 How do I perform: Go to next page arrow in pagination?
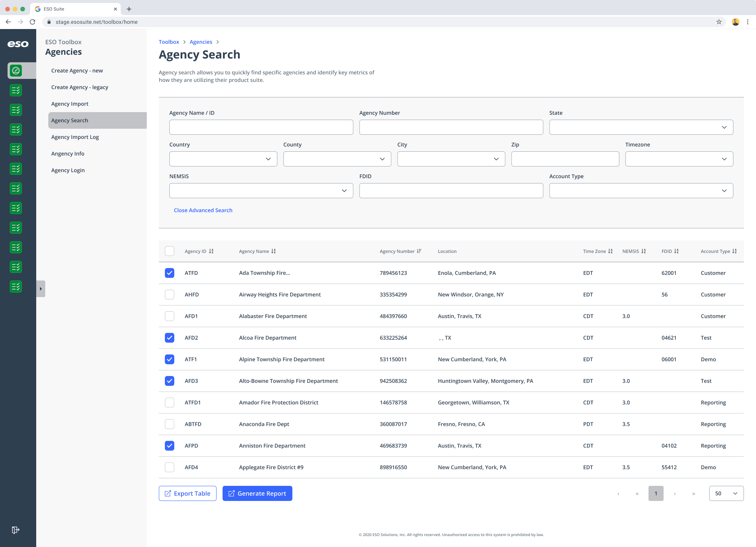coord(675,494)
